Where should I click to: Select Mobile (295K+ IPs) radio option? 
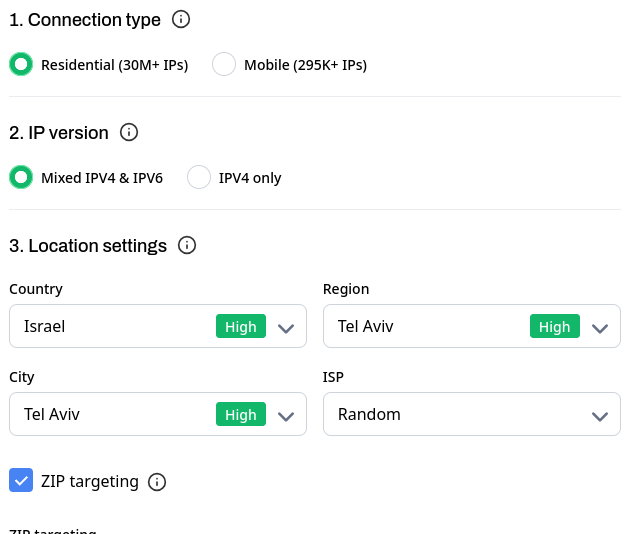pos(225,65)
